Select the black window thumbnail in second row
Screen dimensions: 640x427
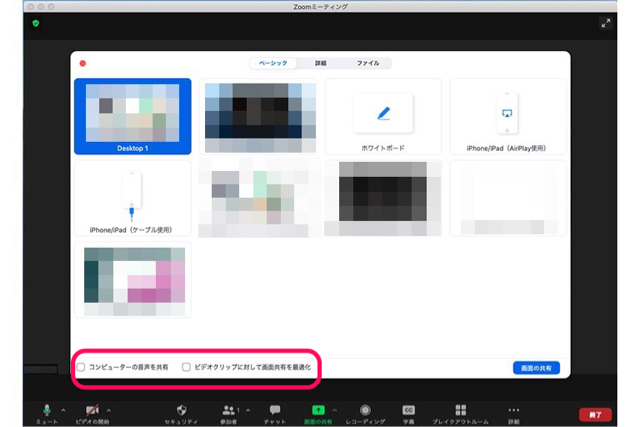coord(383,198)
